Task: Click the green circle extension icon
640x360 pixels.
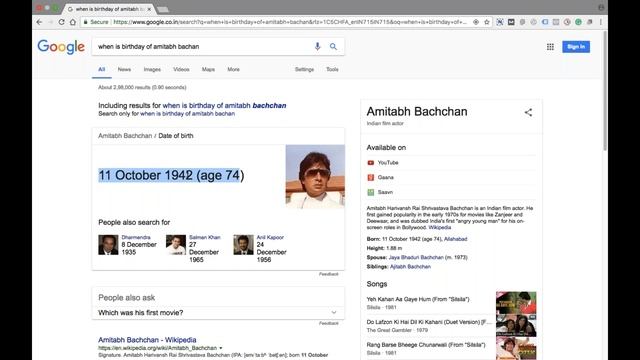Action: (578, 22)
